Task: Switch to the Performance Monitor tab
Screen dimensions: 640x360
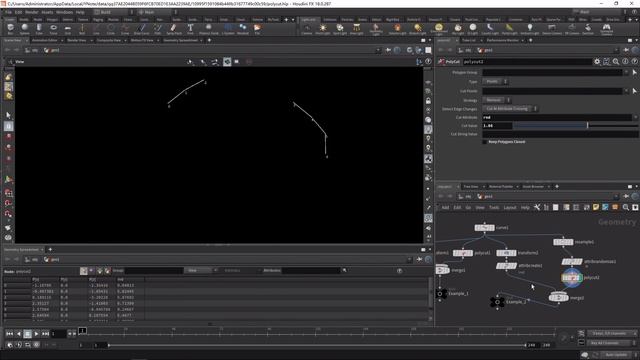Action: [502, 40]
